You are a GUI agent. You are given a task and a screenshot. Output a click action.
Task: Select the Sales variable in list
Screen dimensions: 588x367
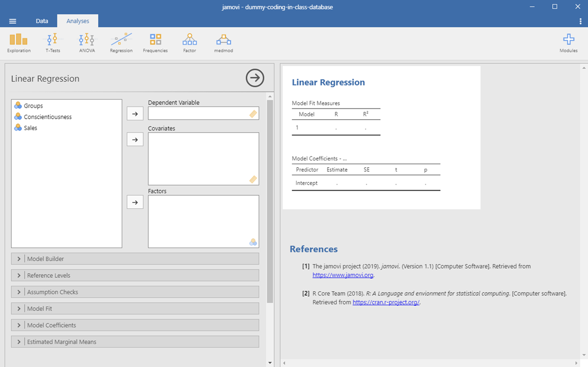(31, 128)
